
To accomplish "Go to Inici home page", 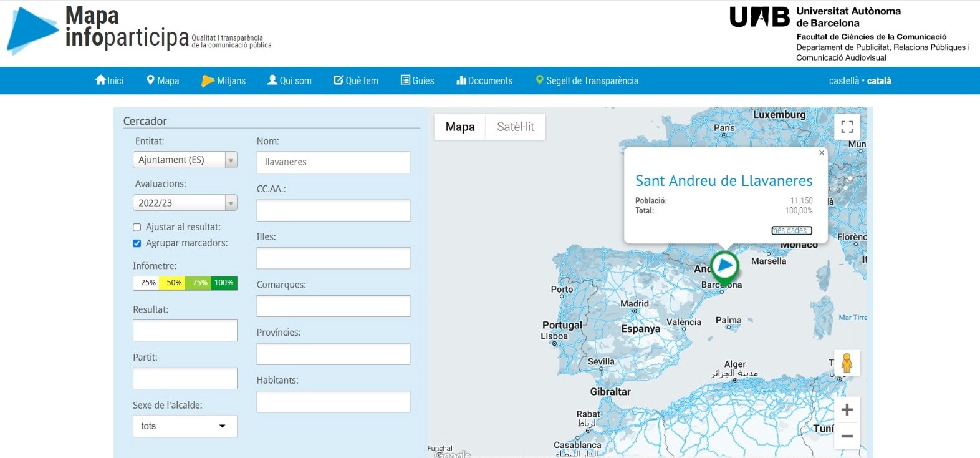I will pos(110,80).
